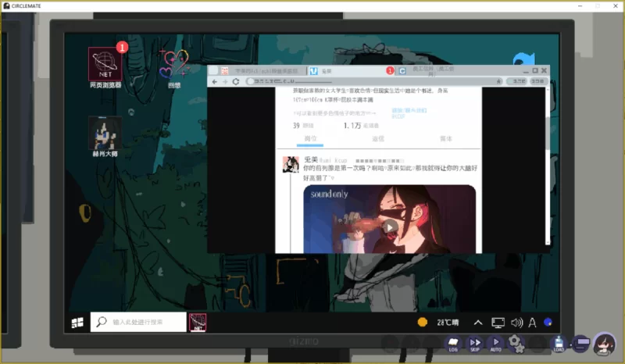
Task: Click the red 1 badge on NET icon
Action: click(x=122, y=48)
